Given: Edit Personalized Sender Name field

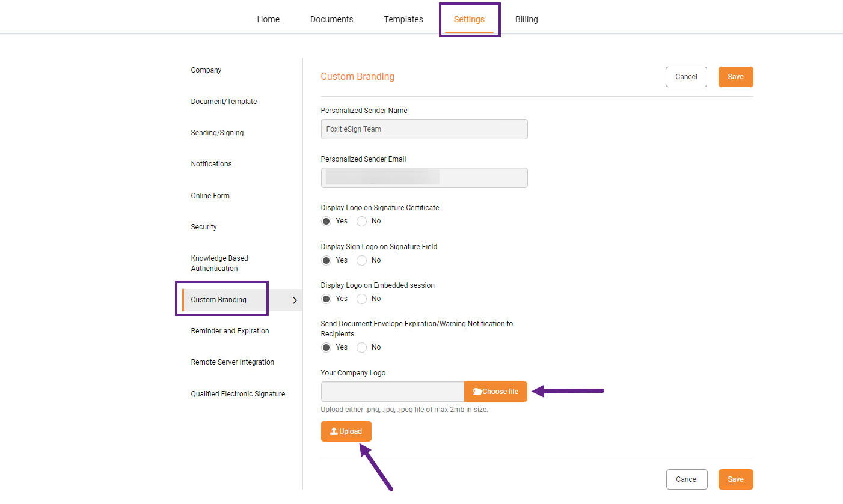Looking at the screenshot, I should point(424,129).
